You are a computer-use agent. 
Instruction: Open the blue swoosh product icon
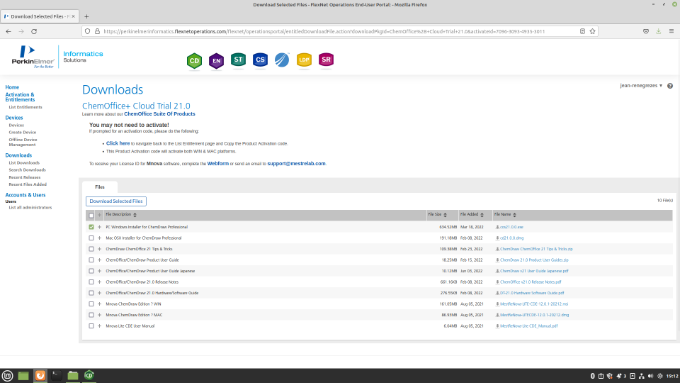pos(282,60)
